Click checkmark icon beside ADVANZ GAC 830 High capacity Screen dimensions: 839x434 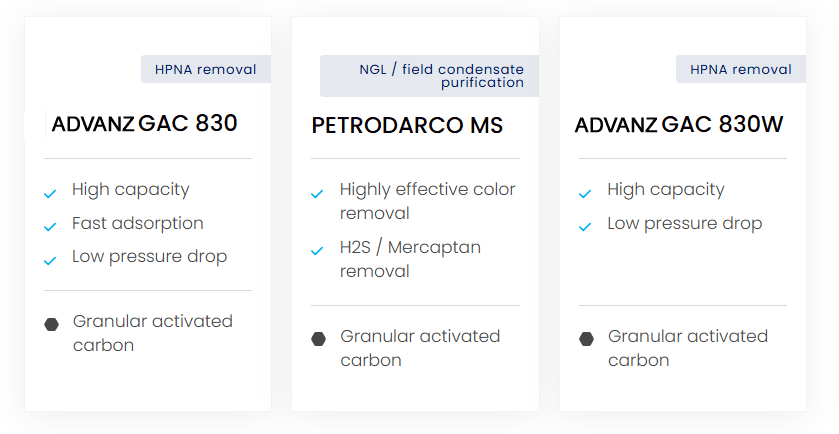(x=50, y=193)
